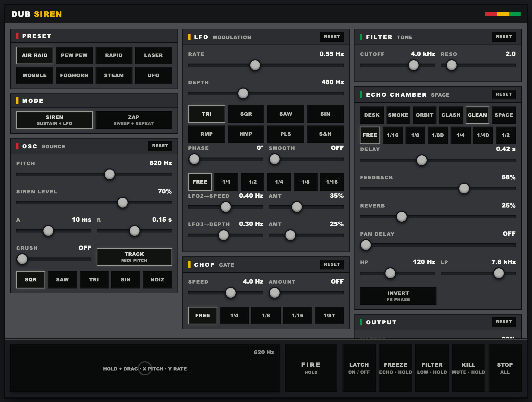
Task: Select the SMOKE echo type
Action: [x=398, y=115]
